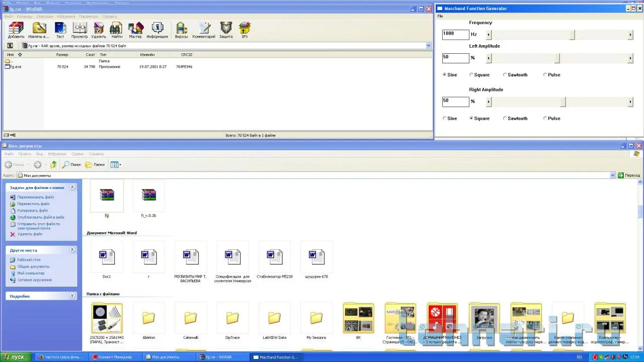
Task: Select the DipTrace folder
Action: (x=232, y=321)
